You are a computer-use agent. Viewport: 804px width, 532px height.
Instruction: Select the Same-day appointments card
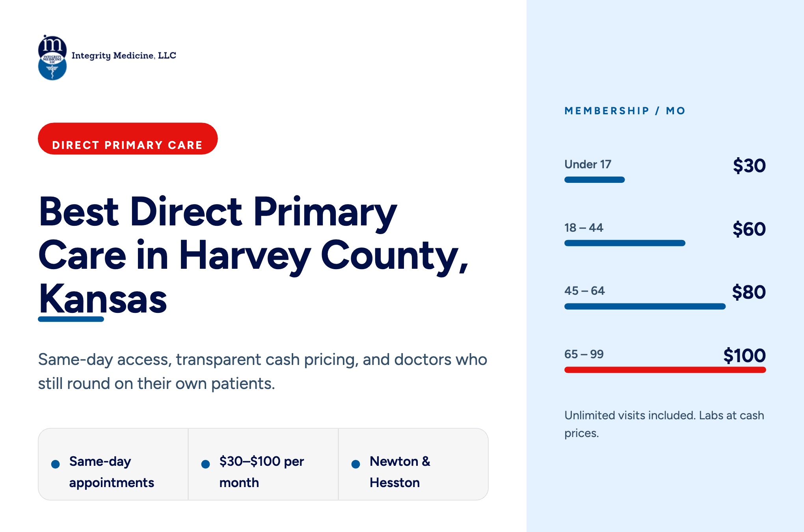(x=113, y=464)
